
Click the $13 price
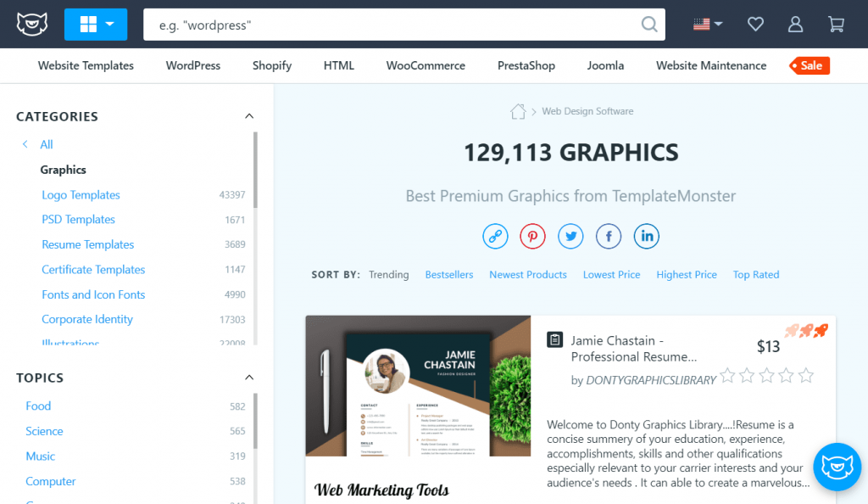(768, 347)
